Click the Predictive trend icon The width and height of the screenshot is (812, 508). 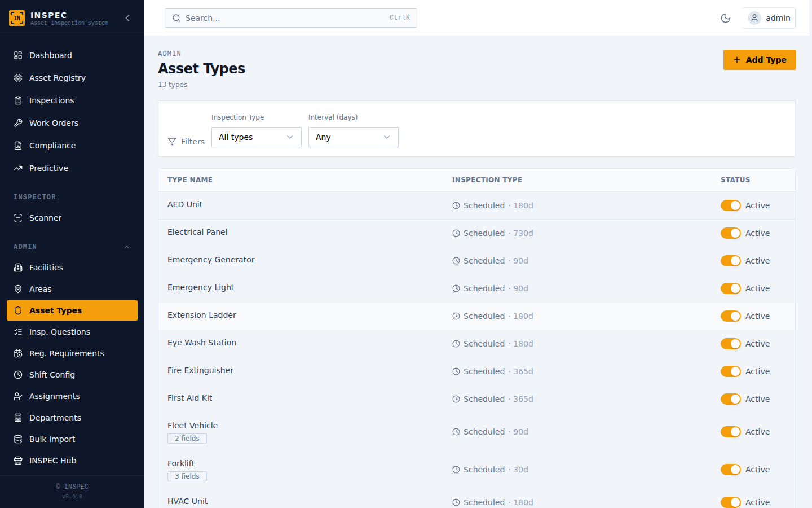(x=18, y=168)
